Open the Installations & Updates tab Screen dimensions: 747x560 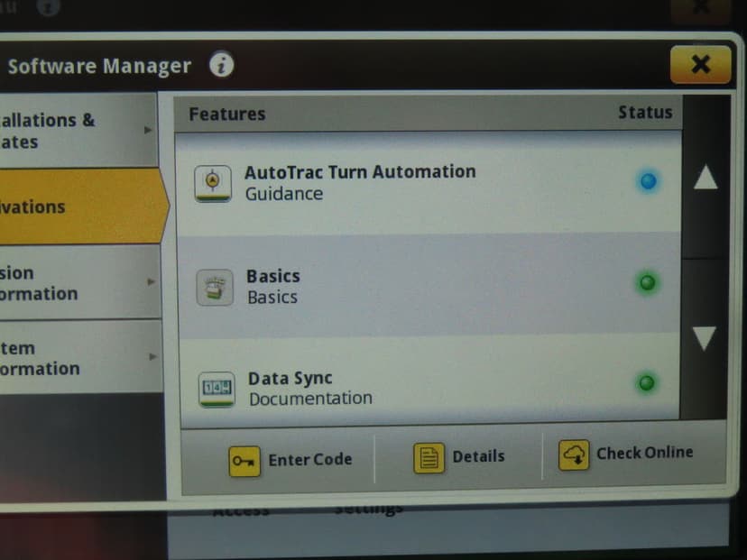[x=77, y=131]
